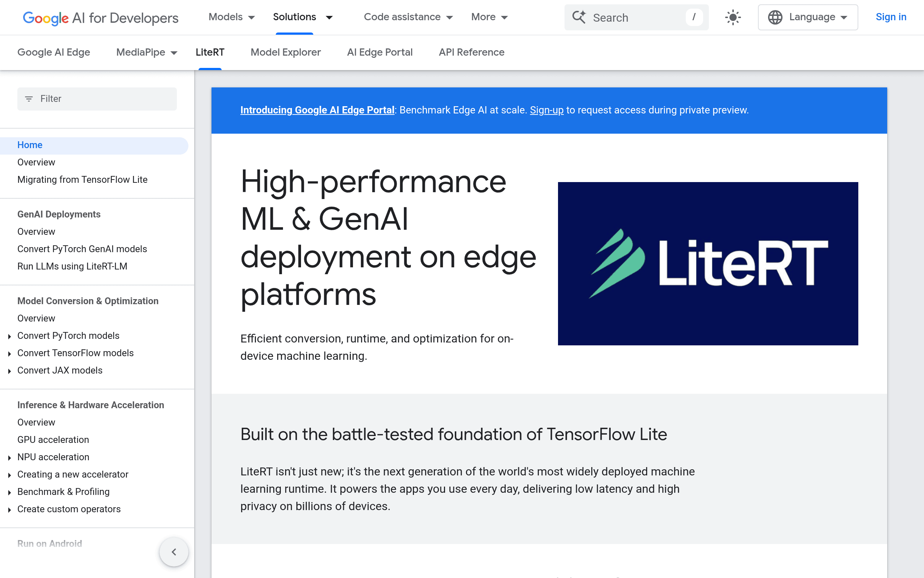Viewport: 924px width, 578px height.
Task: Click the Run on Android section heading
Action: tap(50, 544)
